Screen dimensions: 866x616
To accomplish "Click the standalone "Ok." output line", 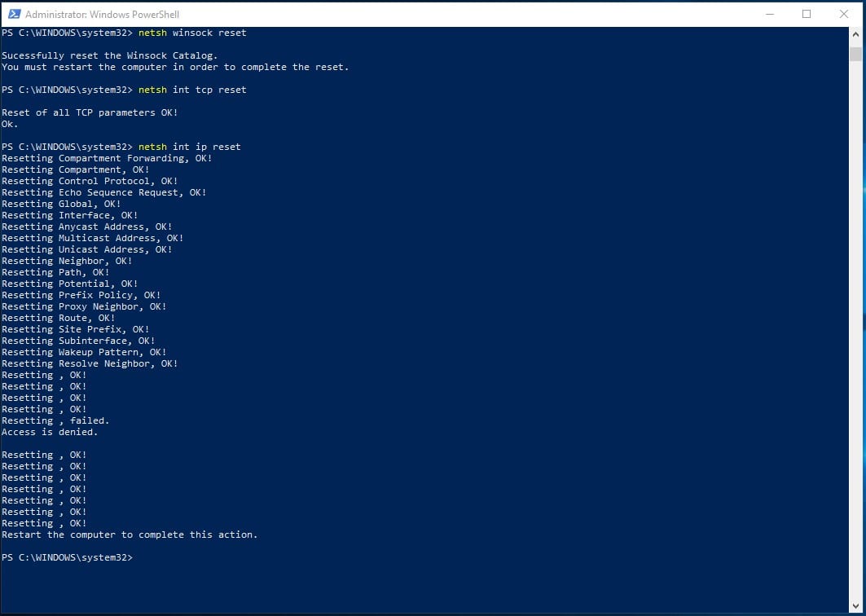I will [10, 125].
